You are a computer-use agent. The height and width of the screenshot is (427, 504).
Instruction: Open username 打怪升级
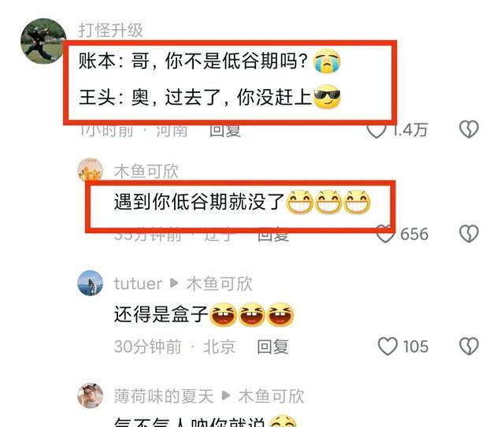point(111,31)
